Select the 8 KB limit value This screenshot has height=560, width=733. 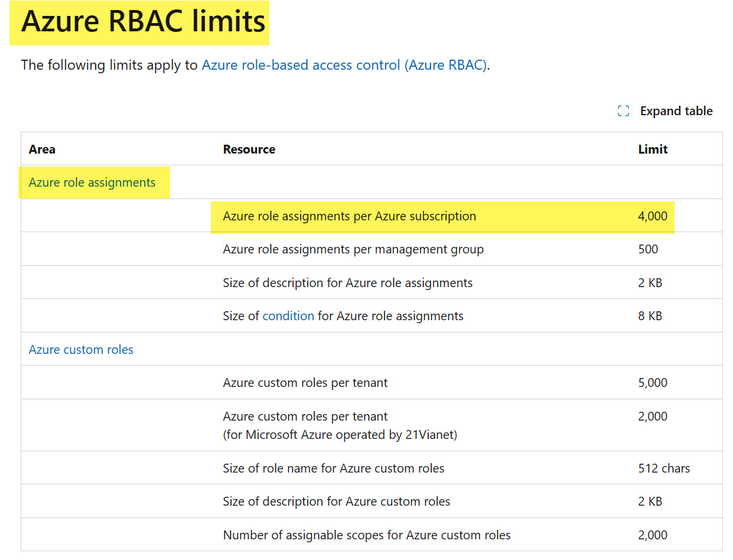(x=650, y=316)
